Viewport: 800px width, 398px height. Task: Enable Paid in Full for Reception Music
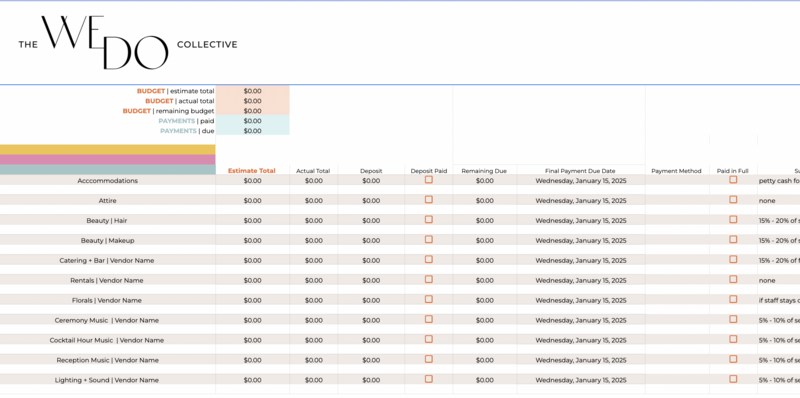pos(733,359)
